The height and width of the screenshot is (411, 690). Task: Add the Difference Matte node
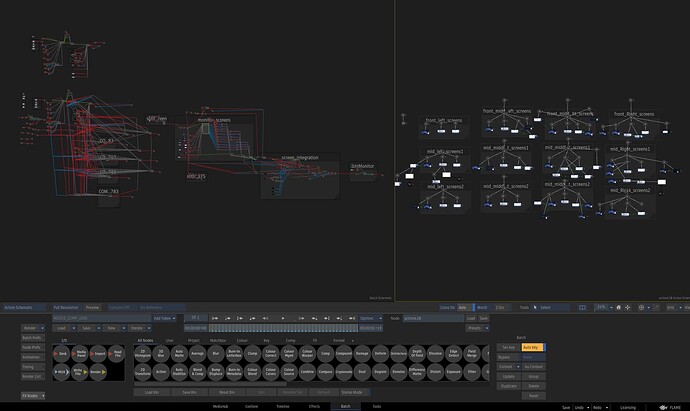click(x=417, y=372)
